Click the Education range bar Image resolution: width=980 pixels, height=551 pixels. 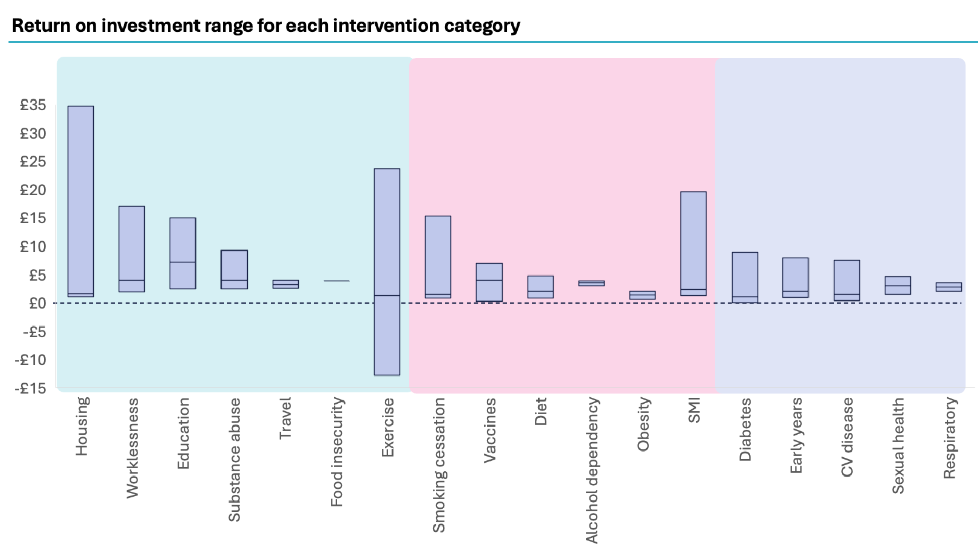(183, 253)
